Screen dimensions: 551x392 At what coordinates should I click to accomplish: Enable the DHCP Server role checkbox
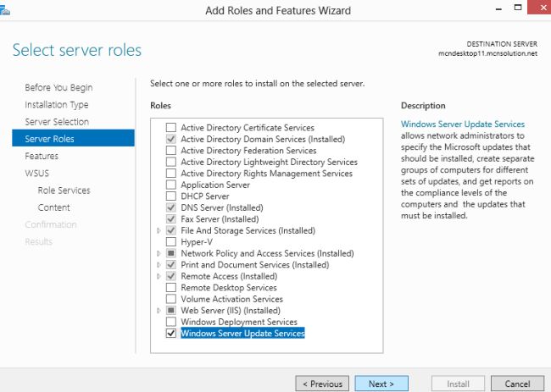(171, 196)
